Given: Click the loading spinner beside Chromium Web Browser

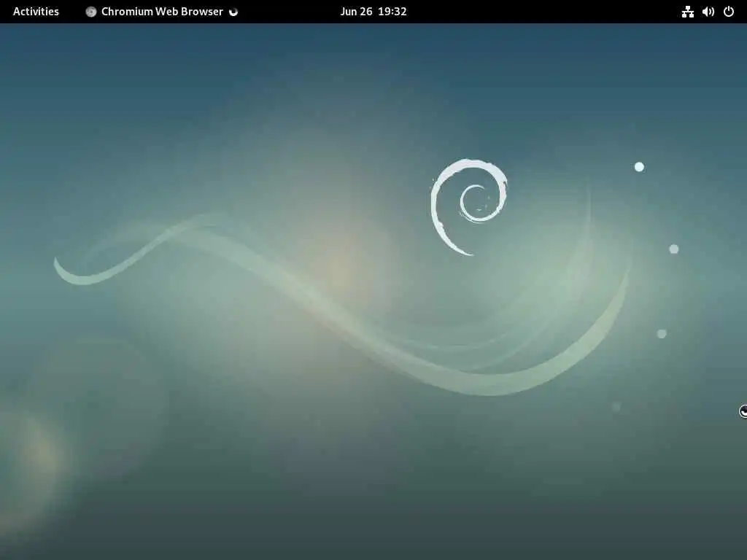Looking at the screenshot, I should click(x=233, y=12).
